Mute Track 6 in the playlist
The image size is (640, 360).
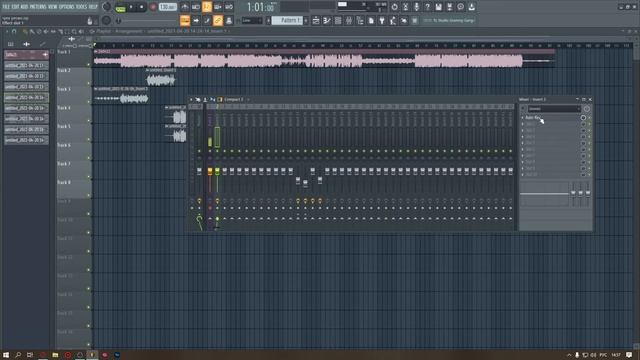(x=89, y=158)
